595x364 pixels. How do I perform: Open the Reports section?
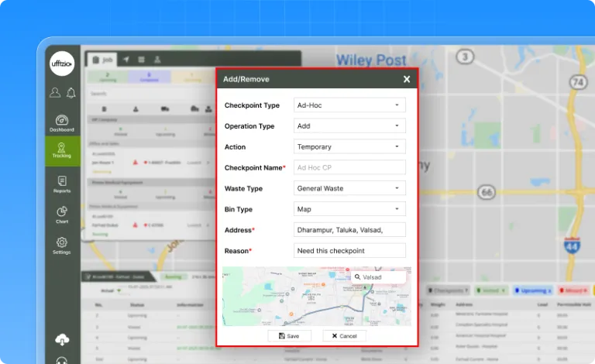click(62, 183)
